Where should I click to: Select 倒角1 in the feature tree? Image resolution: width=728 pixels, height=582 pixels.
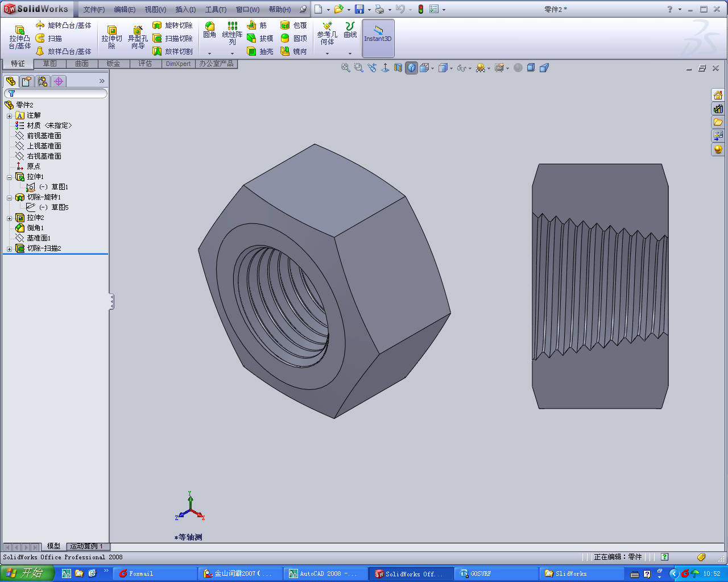(x=30, y=228)
